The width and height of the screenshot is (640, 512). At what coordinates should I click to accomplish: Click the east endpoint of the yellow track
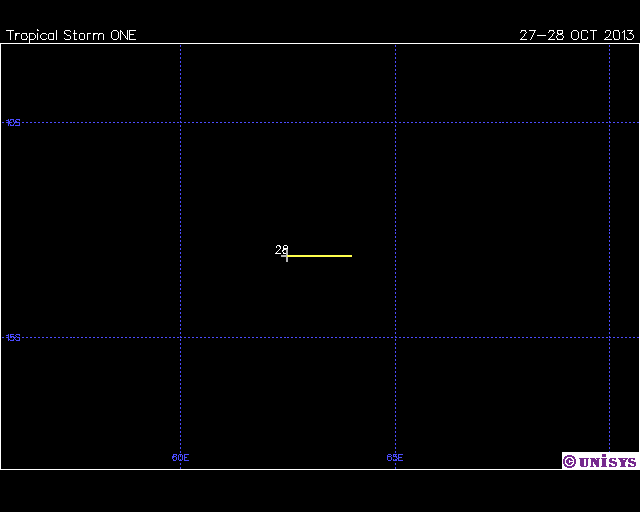tap(351, 256)
